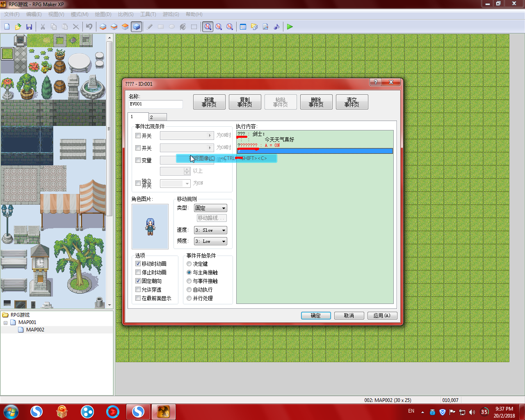Click the 取消 button
The width and height of the screenshot is (525, 420).
point(349,315)
